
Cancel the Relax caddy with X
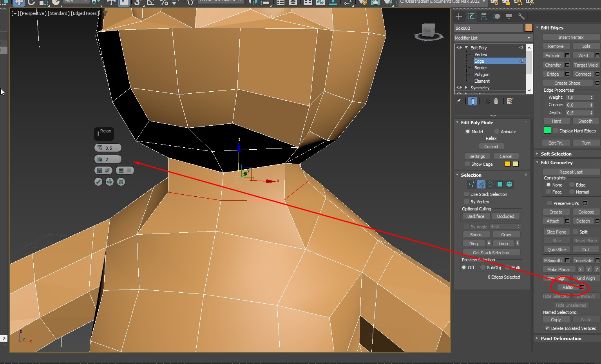[121, 182]
